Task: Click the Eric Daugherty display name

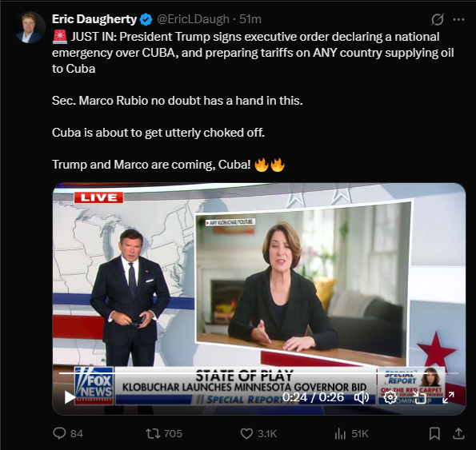Action: pyautogui.click(x=94, y=19)
